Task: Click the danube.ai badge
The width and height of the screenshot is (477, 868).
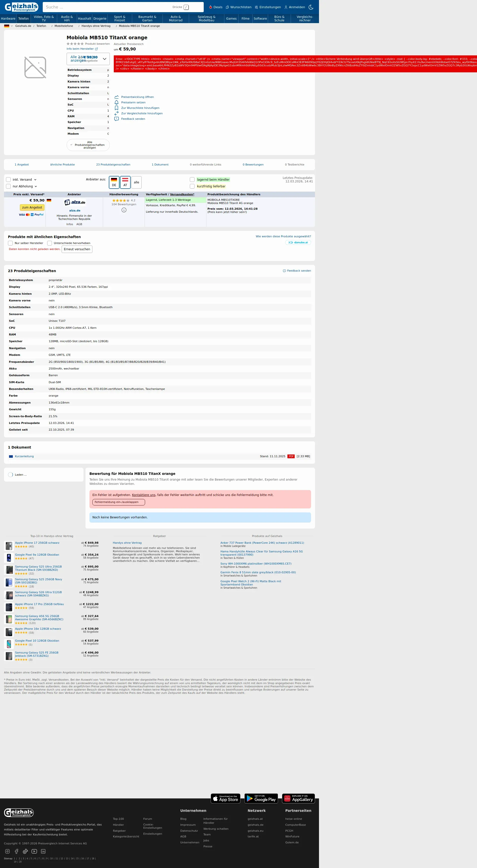Action: click(298, 243)
